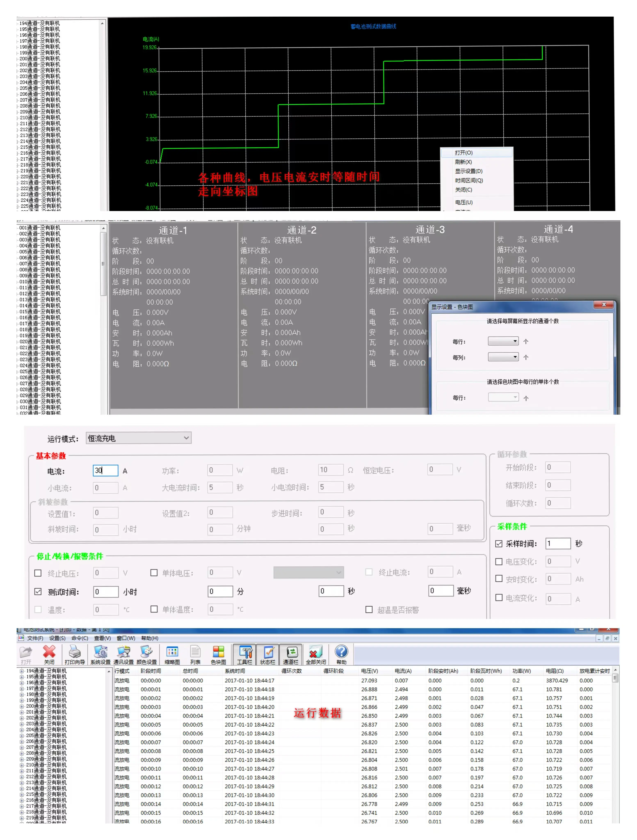
Task: Choose 打开(O) in the chart context menu
Action: [x=476, y=152]
